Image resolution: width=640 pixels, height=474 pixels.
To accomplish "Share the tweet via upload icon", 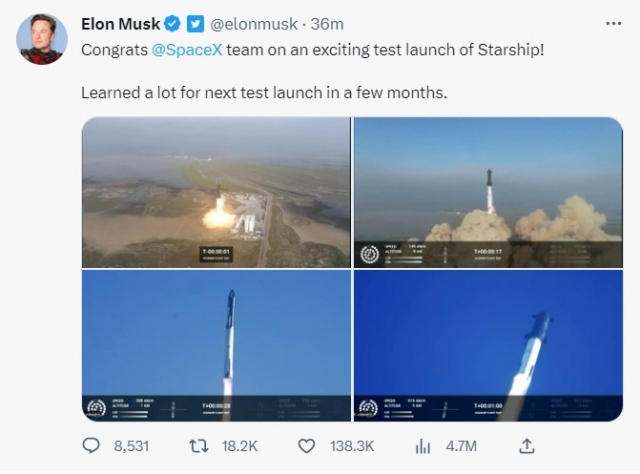I will 527,446.
